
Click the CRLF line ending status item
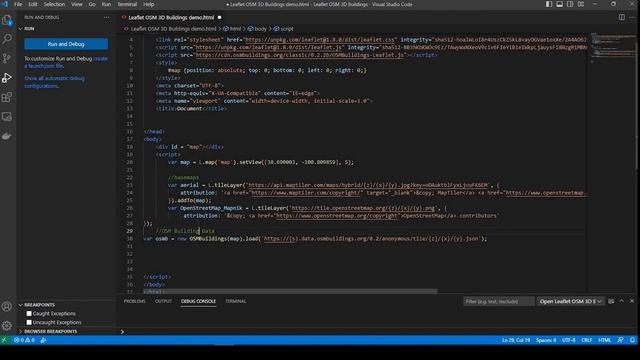(587, 340)
